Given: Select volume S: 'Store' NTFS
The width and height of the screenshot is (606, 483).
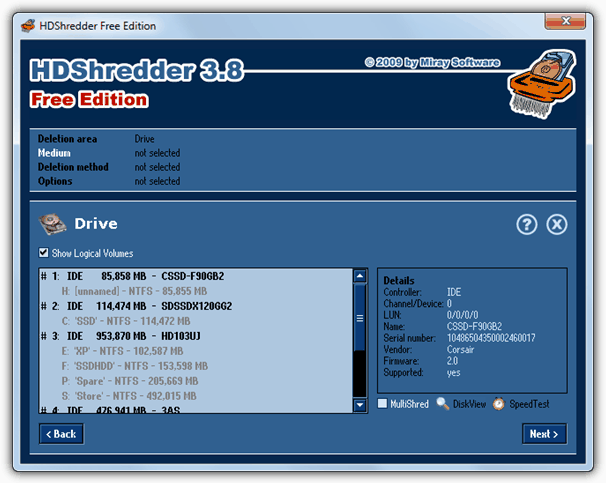Looking at the screenshot, I should (x=196, y=396).
